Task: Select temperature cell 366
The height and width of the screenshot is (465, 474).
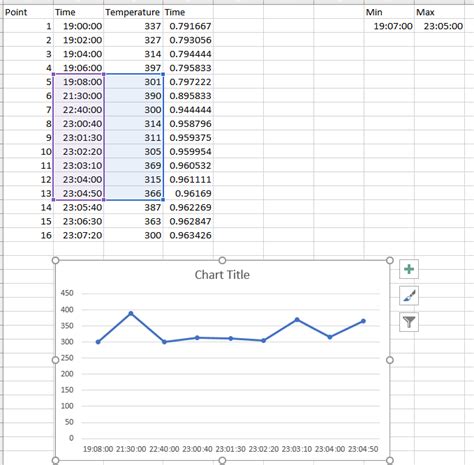Action: tap(133, 193)
